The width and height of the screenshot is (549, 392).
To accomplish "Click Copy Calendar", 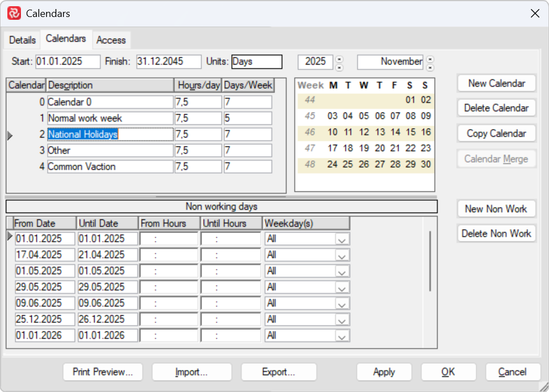I will (x=496, y=133).
